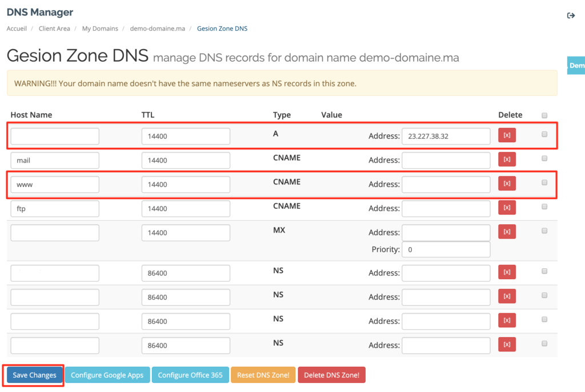Image resolution: width=585 pixels, height=392 pixels.
Task: Click Save Changes button
Action: [x=34, y=375]
